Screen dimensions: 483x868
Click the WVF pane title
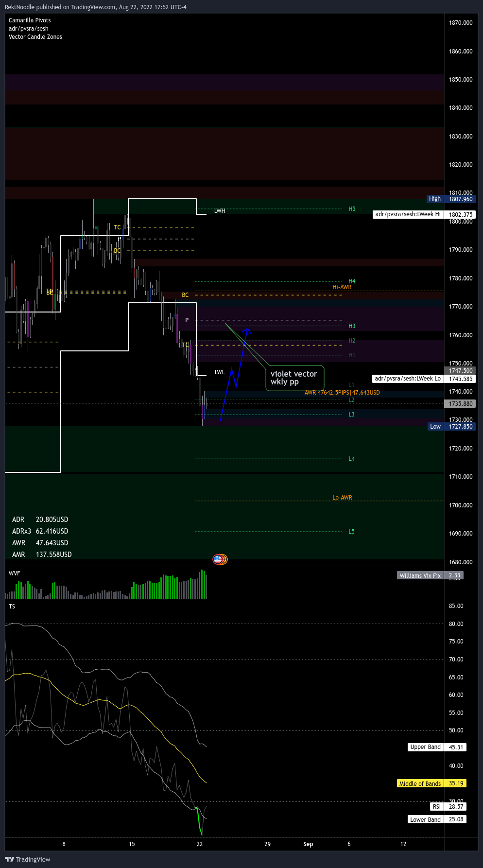[x=15, y=573]
